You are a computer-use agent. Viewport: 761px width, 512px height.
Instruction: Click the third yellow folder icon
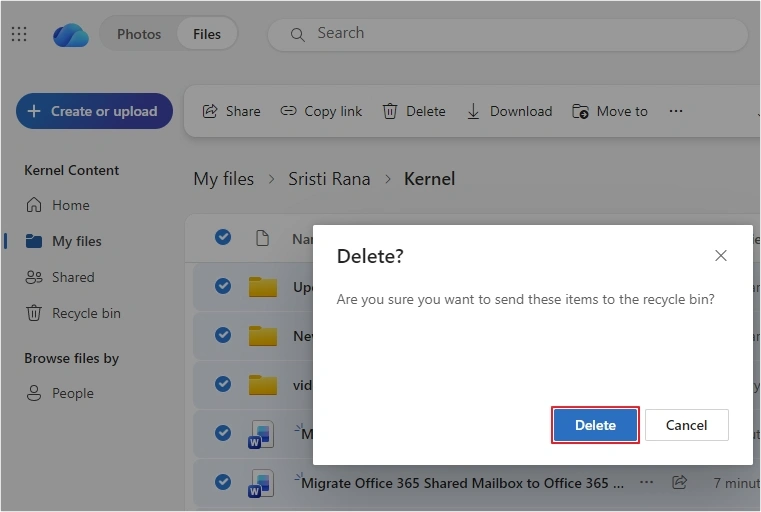coord(263,385)
